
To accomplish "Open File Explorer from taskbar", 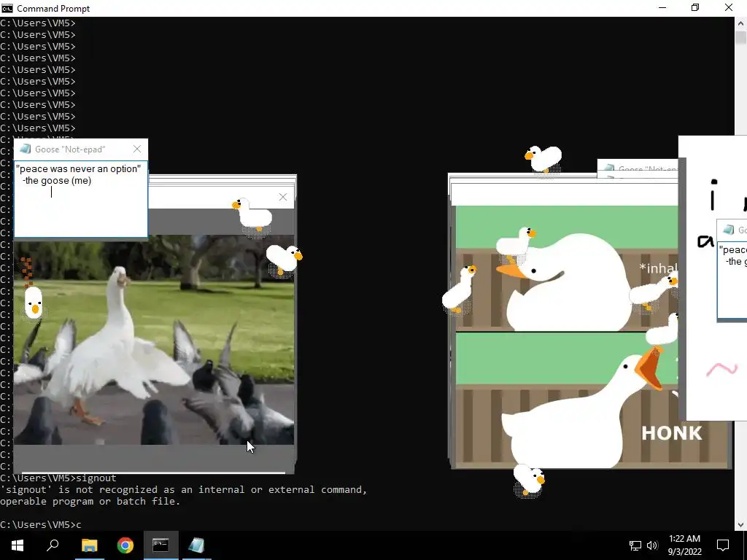I will [89, 545].
